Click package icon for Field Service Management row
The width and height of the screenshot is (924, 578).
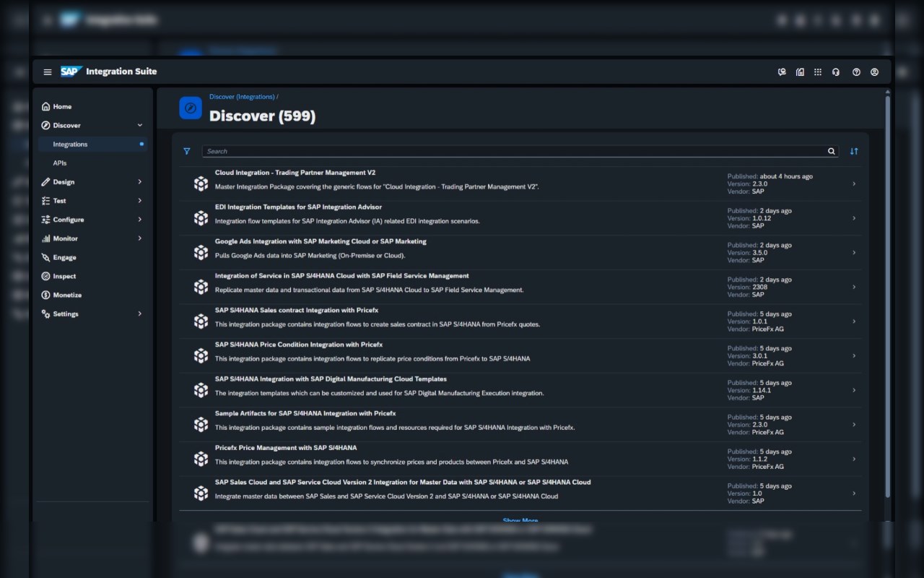point(201,287)
